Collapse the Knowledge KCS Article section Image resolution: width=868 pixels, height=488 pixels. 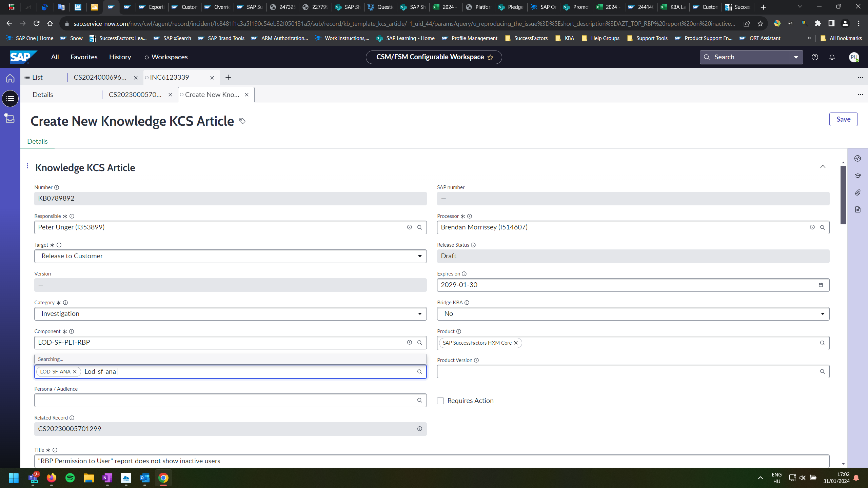pos(823,167)
